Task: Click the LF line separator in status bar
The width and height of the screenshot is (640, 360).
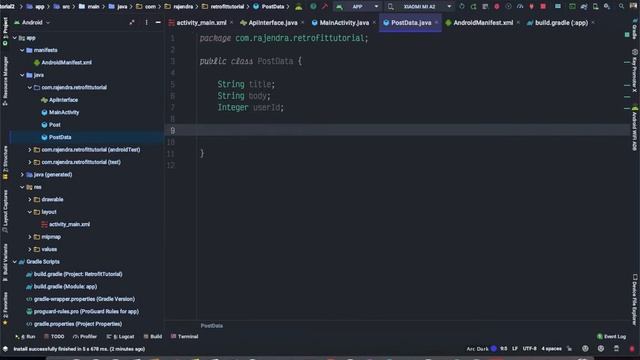Action: pos(515,349)
